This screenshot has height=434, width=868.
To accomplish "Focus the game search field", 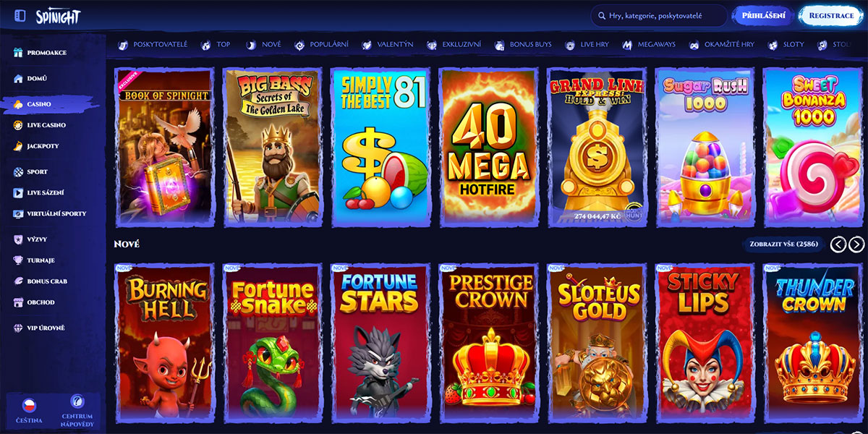I will tap(659, 16).
